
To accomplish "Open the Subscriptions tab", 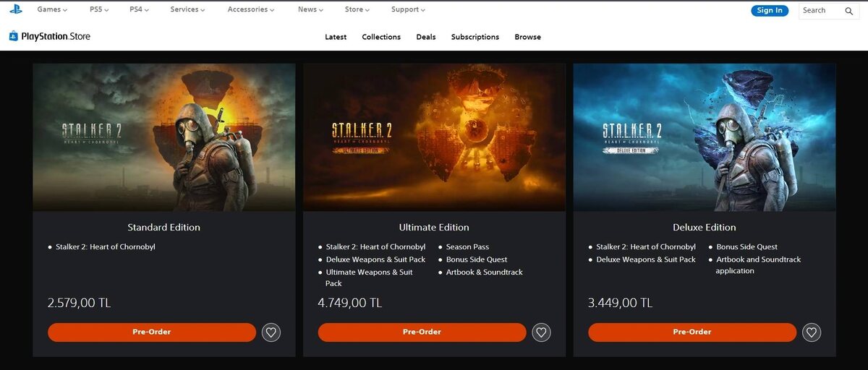I will coord(475,37).
